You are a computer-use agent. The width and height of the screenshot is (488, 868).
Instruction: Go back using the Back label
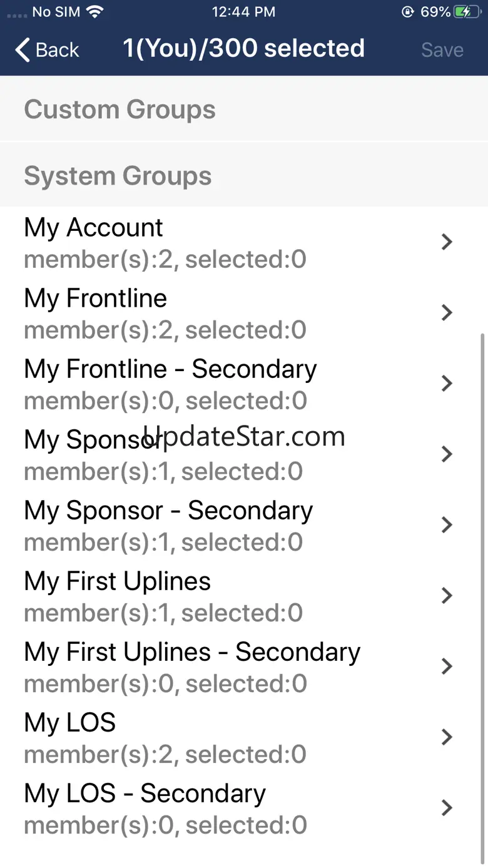coord(58,50)
